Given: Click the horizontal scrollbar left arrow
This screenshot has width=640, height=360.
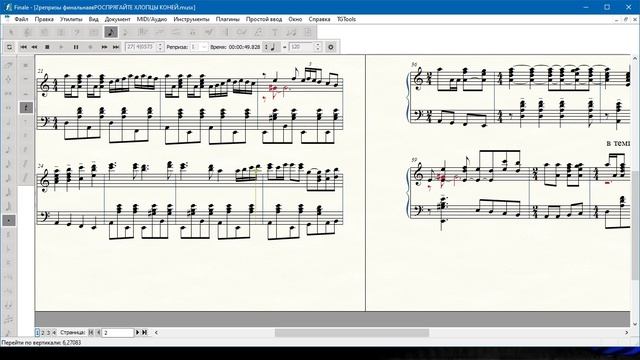Looking at the screenshot, I should click(156, 333).
